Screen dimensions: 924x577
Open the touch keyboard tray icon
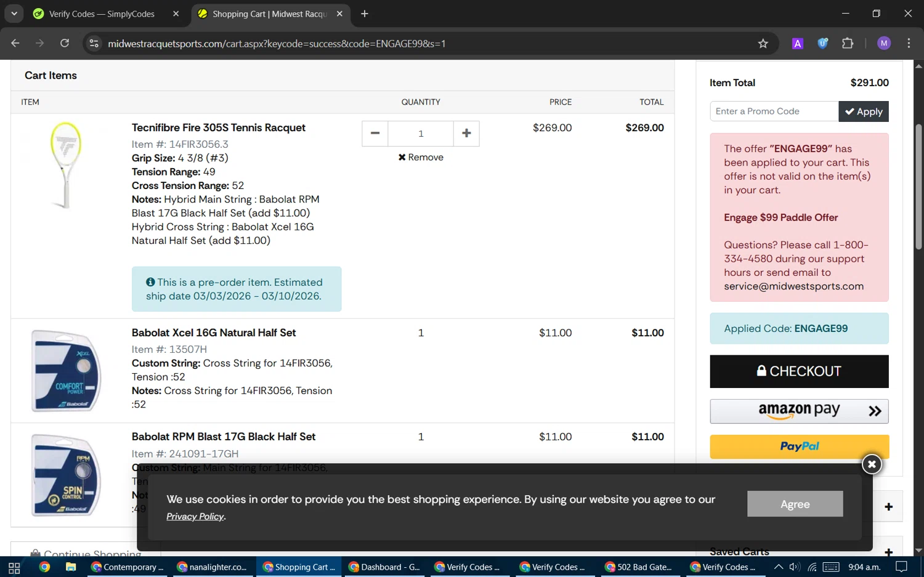(x=831, y=567)
